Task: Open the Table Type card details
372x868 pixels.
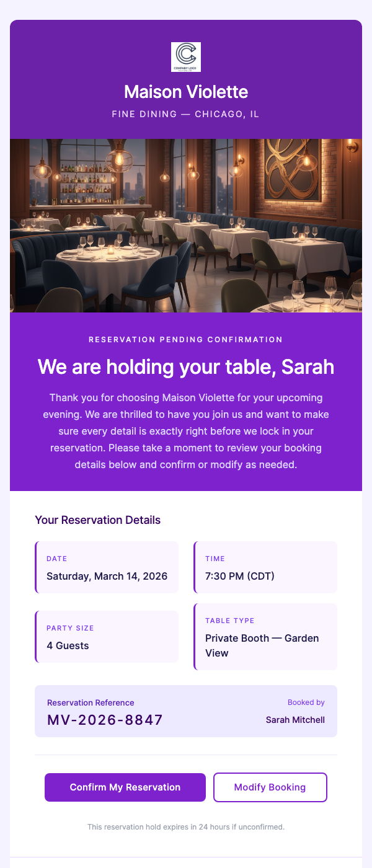Action: pyautogui.click(x=265, y=636)
